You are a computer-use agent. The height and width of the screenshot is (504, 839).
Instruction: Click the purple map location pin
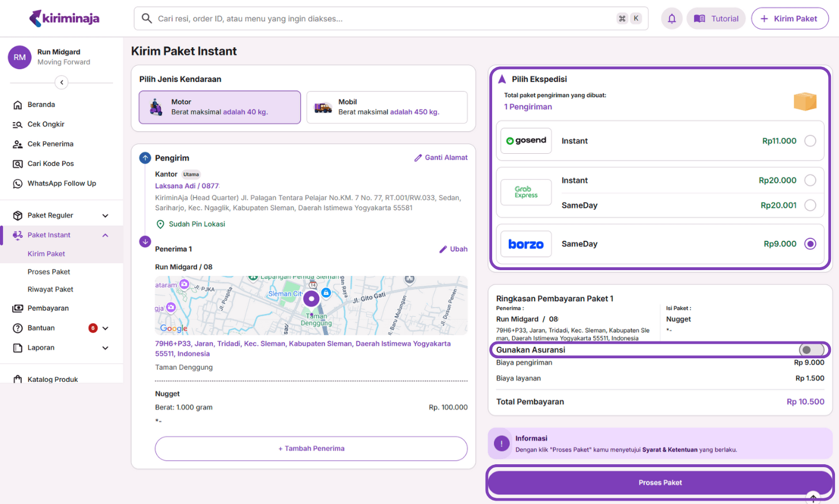point(311,298)
